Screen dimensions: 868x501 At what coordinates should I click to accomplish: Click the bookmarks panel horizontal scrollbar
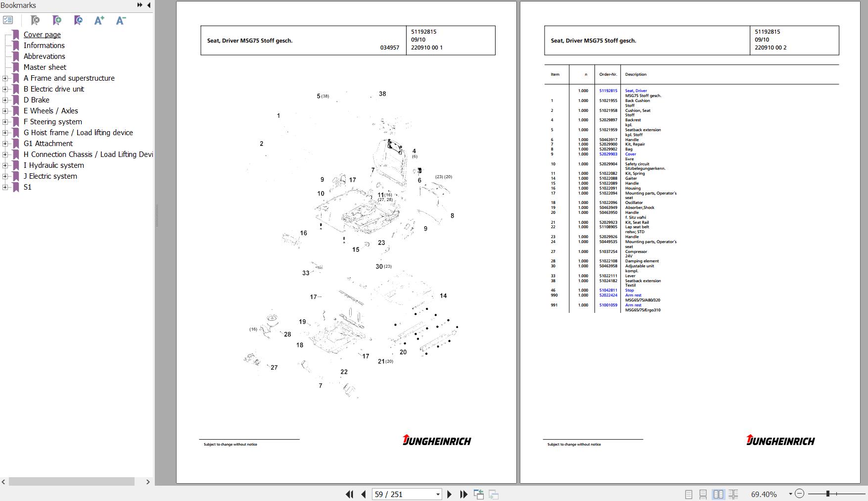(x=72, y=482)
